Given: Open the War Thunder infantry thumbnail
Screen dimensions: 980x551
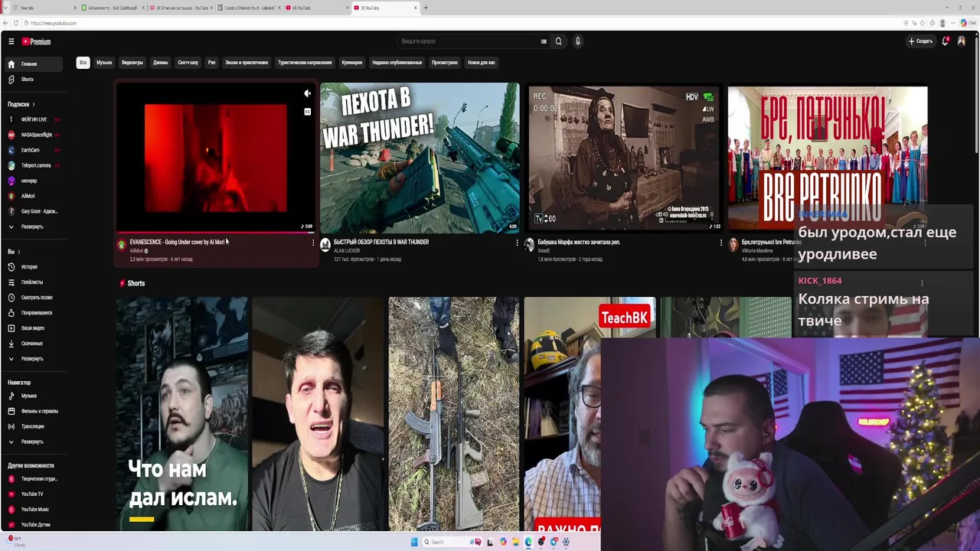Looking at the screenshot, I should 420,158.
